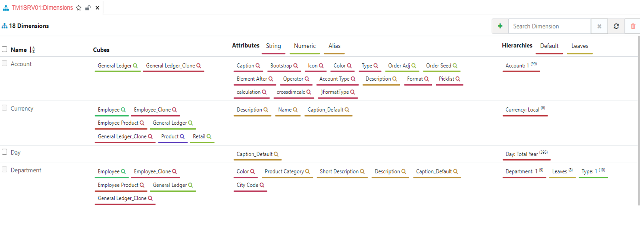Click the refresh dimensions icon
This screenshot has height=228, width=644.
[616, 26]
